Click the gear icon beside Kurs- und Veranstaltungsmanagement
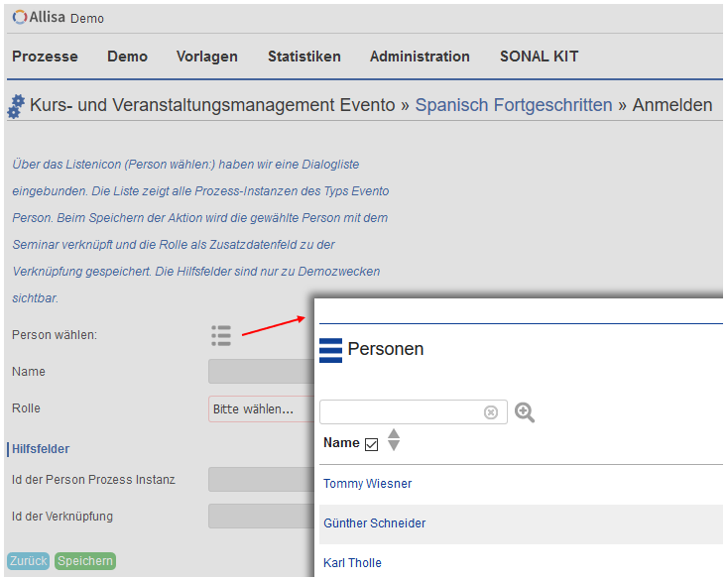The height and width of the screenshot is (580, 728). click(x=16, y=106)
